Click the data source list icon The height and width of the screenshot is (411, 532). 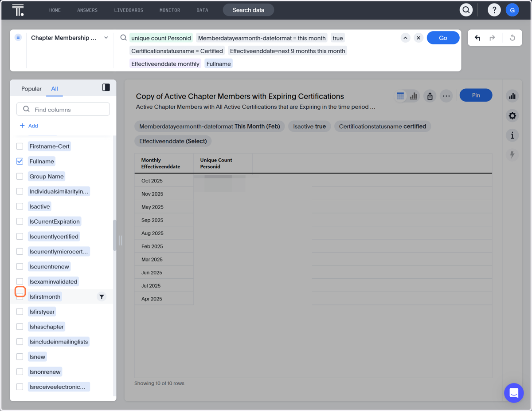(x=18, y=38)
